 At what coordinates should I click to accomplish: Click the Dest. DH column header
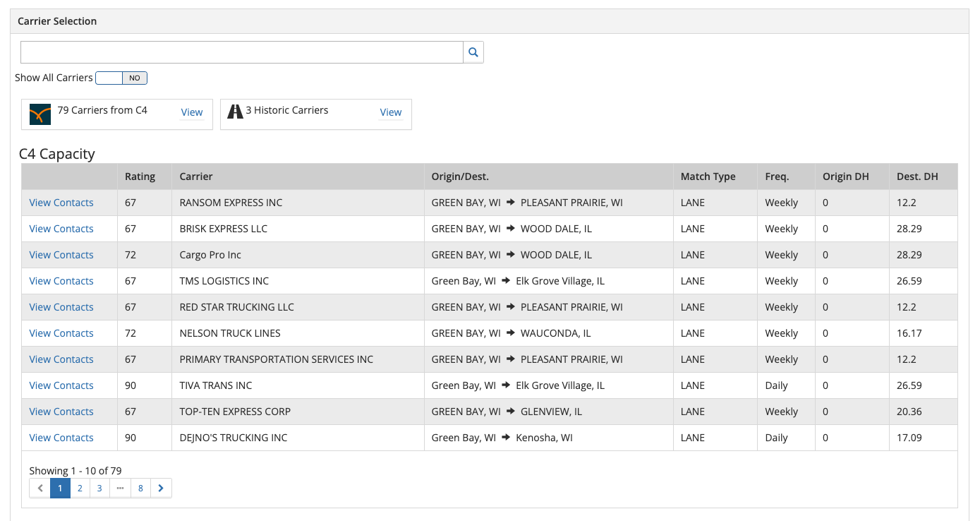[917, 176]
